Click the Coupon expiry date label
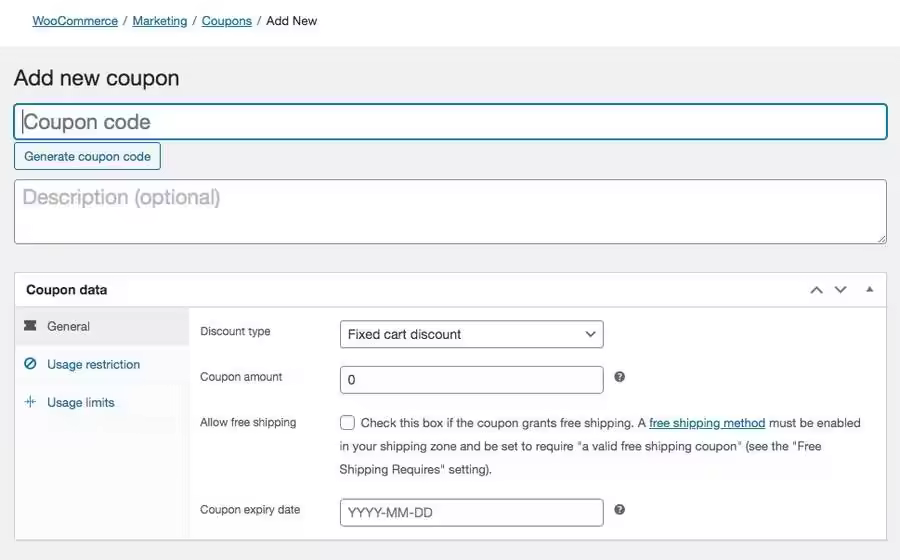 [250, 510]
